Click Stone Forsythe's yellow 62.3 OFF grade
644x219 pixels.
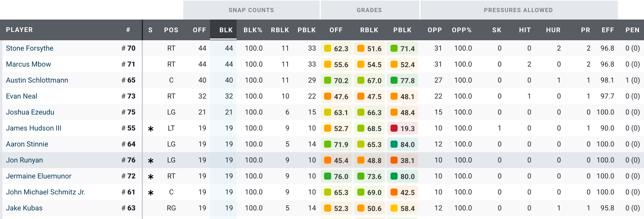pos(336,49)
